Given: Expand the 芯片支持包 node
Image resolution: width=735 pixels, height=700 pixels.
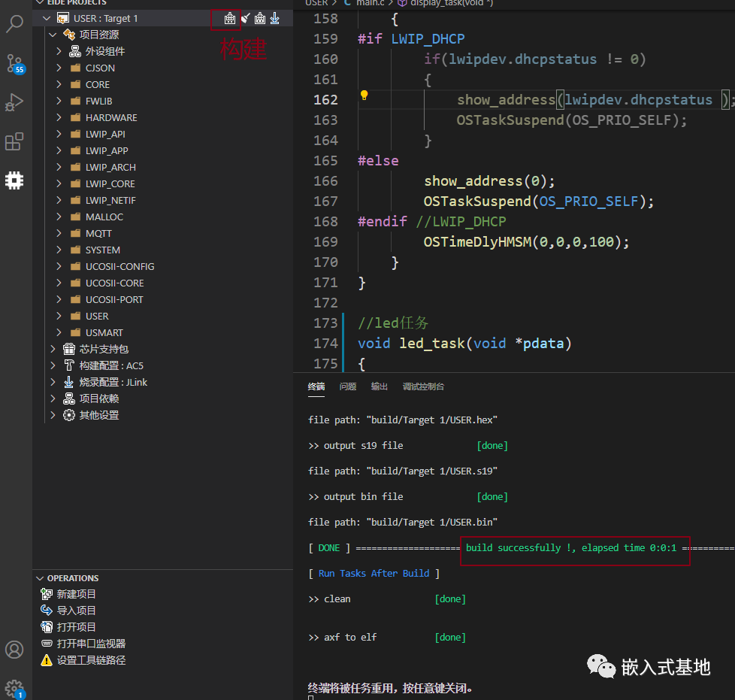Looking at the screenshot, I should (53, 349).
